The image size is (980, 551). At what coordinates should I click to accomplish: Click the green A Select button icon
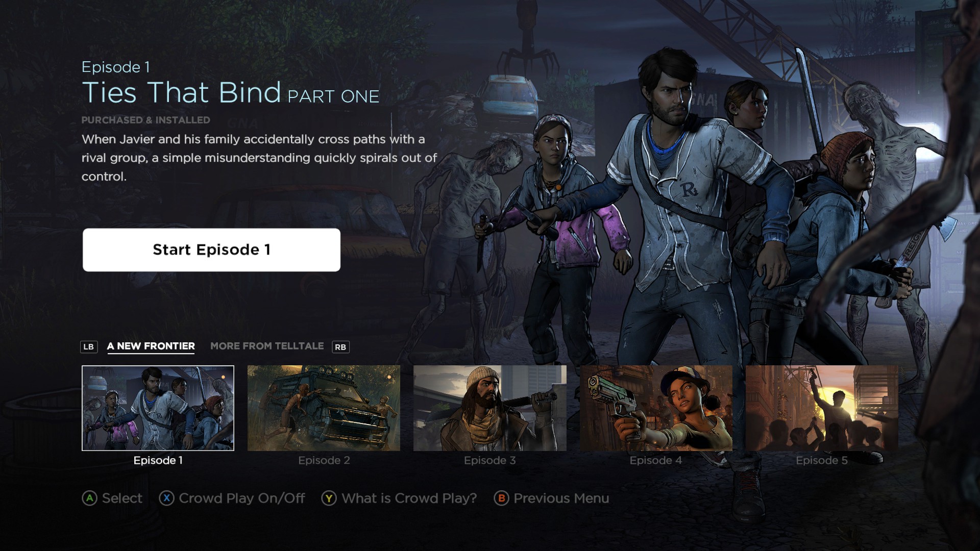click(x=89, y=498)
